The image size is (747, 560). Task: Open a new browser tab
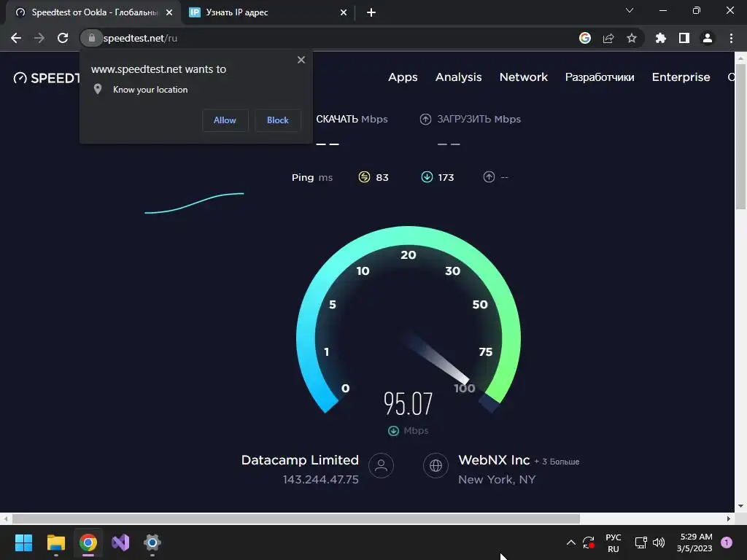[x=371, y=12]
